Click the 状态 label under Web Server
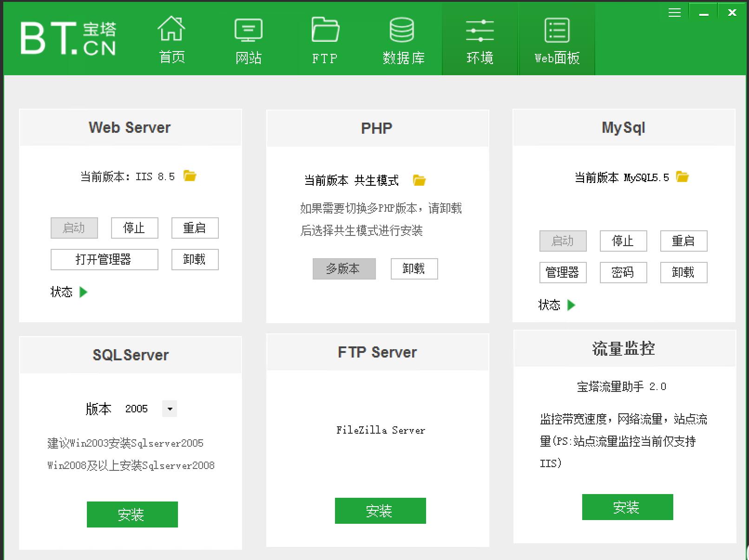Image resolution: width=749 pixels, height=560 pixels. (x=62, y=292)
